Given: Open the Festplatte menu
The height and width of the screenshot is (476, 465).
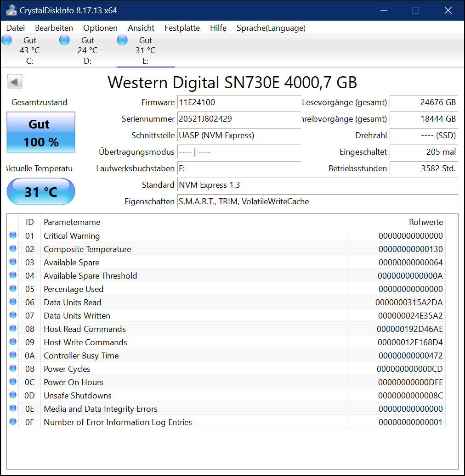Looking at the screenshot, I should [182, 28].
